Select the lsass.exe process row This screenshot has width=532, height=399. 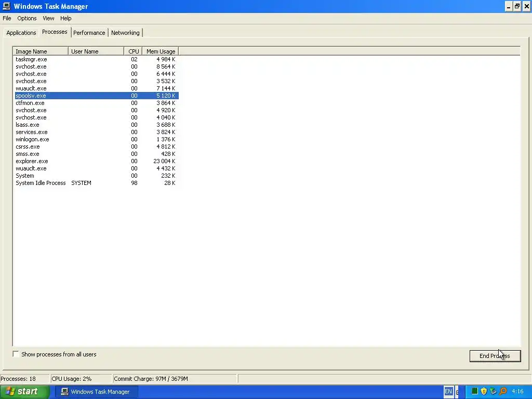pos(97,125)
